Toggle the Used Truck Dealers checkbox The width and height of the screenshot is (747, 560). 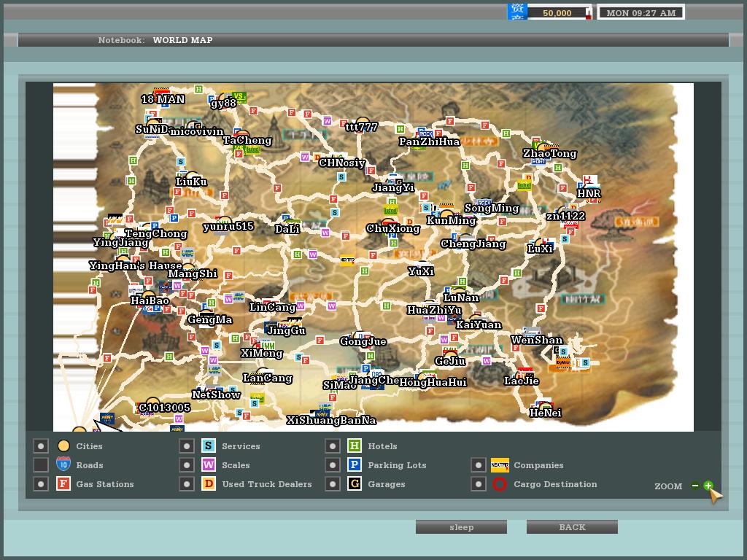(187, 484)
